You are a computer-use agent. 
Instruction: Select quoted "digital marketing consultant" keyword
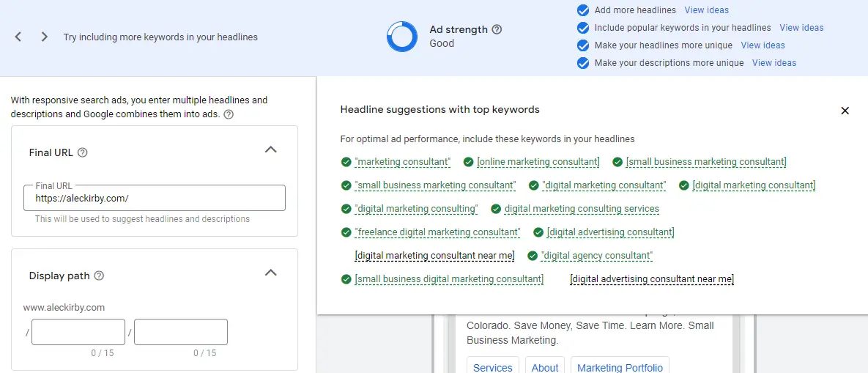(x=604, y=185)
